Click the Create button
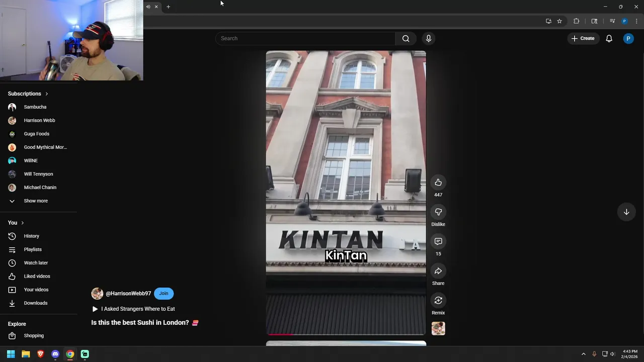This screenshot has height=362, width=644. click(583, 38)
